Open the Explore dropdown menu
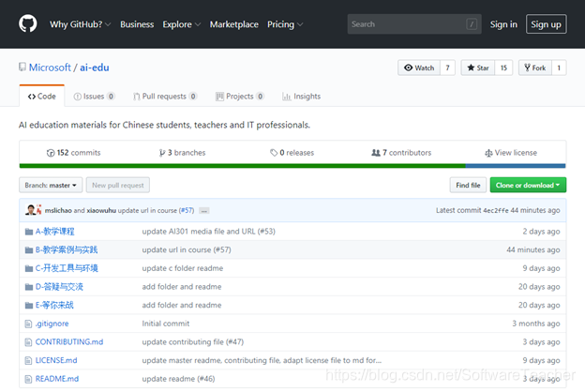This screenshot has width=585, height=392. [181, 24]
